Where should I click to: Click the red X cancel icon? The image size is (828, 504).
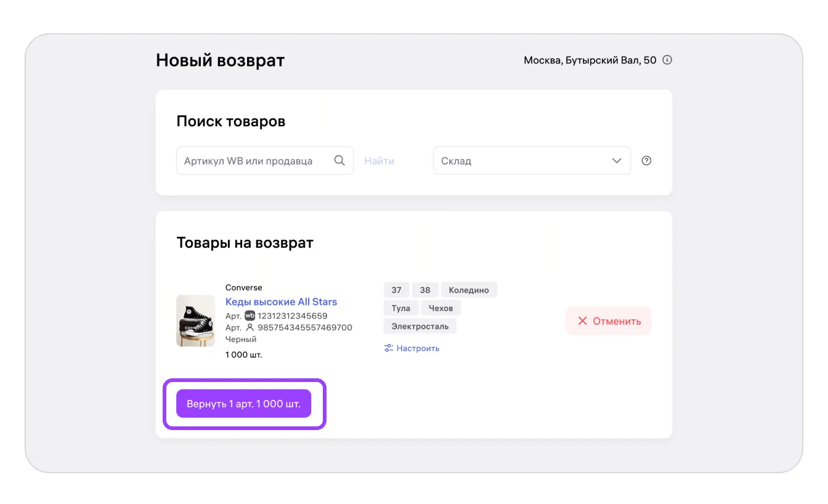tap(582, 321)
